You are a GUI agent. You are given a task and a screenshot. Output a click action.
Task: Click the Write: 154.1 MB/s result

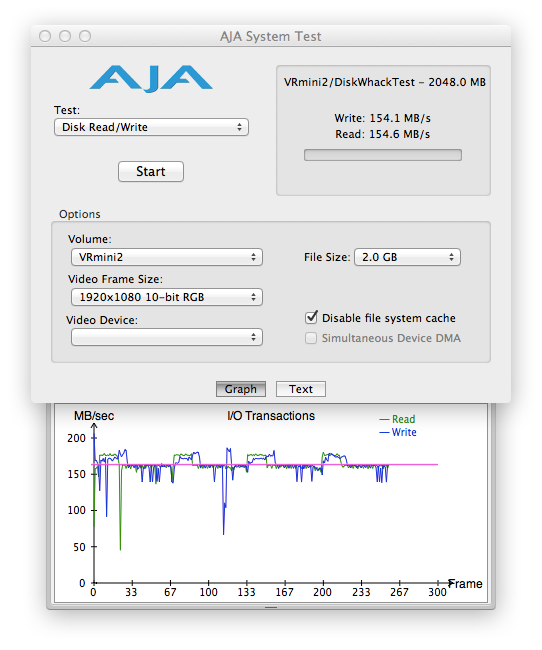tap(383, 118)
